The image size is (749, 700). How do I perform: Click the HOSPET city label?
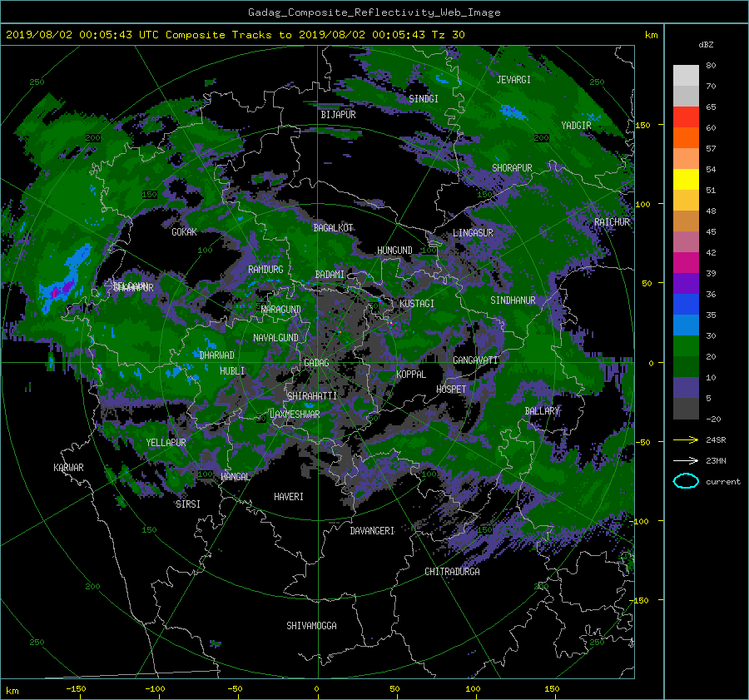(x=451, y=390)
